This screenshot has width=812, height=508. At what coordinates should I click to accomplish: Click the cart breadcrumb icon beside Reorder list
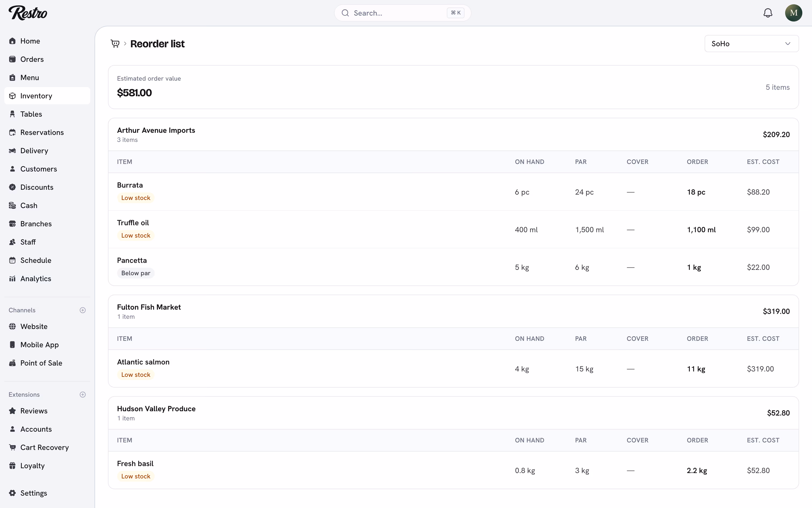115,44
